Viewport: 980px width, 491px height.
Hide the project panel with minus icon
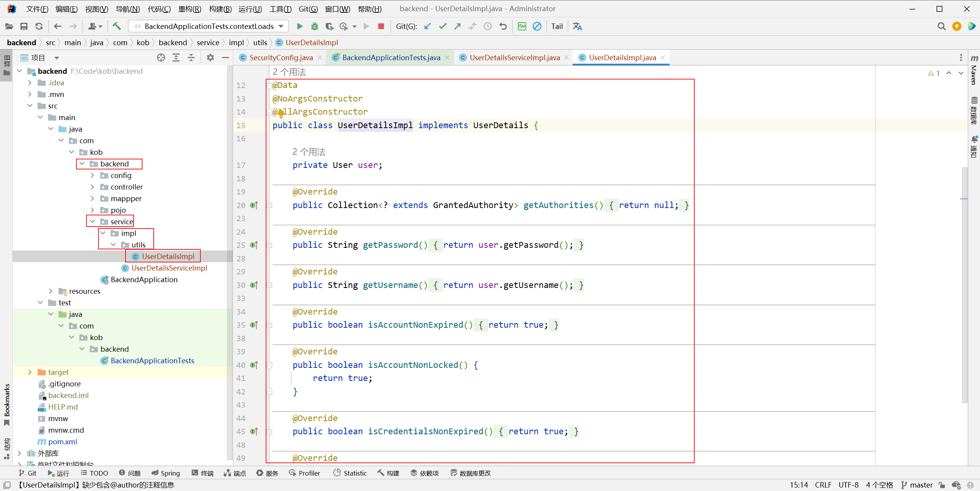pyautogui.click(x=226, y=58)
